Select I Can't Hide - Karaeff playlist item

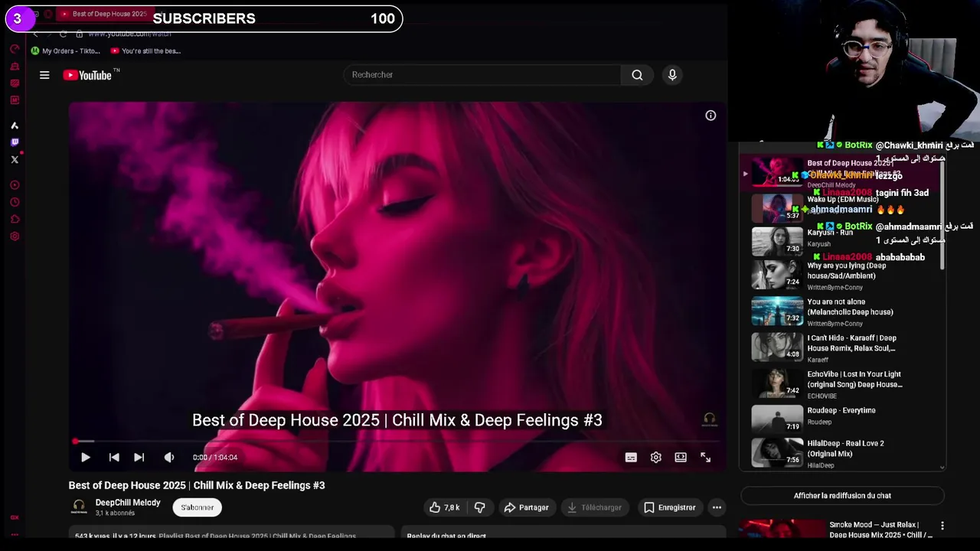[841, 347]
